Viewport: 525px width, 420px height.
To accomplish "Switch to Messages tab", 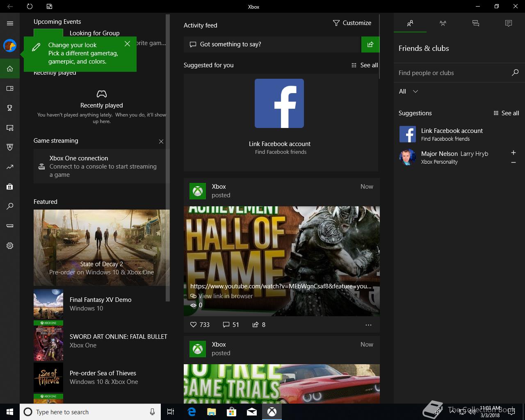I will (x=476, y=23).
